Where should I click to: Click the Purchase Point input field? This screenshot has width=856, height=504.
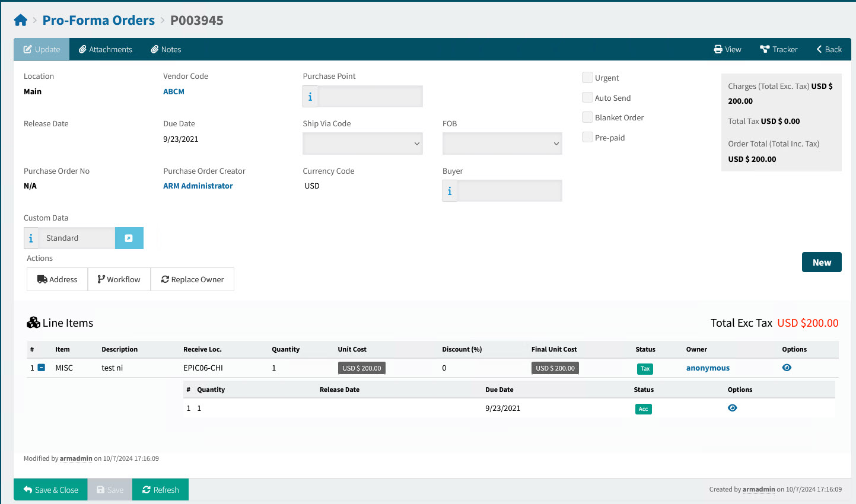pos(370,97)
